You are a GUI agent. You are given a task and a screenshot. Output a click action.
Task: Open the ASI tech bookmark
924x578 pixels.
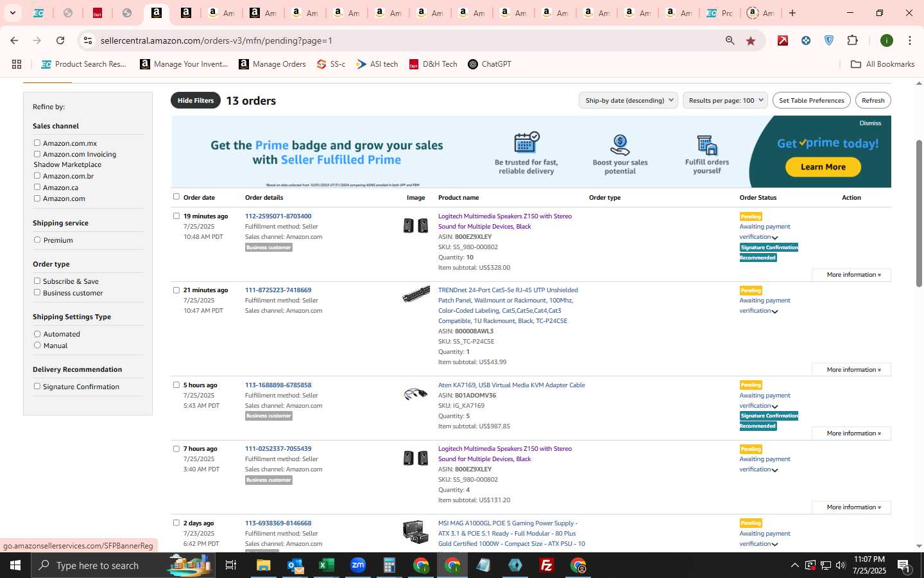click(x=377, y=64)
